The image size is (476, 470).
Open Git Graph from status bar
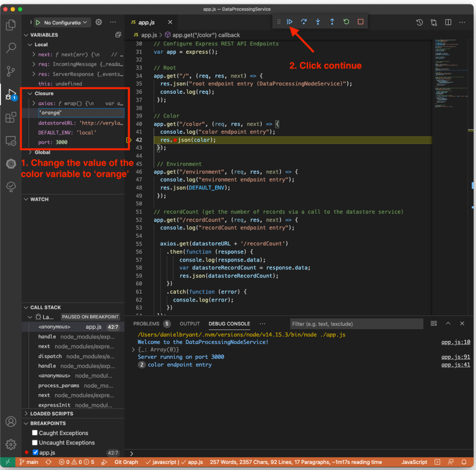[x=126, y=462]
